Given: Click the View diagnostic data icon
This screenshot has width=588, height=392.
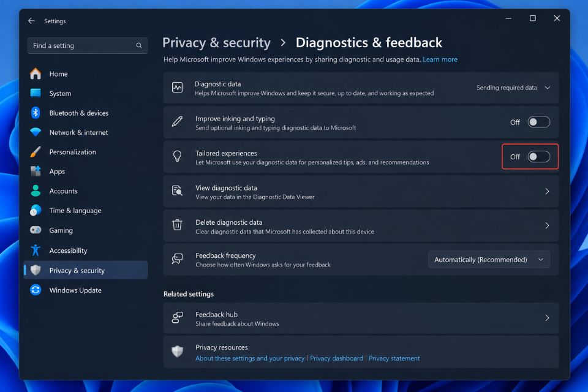Looking at the screenshot, I should click(x=178, y=190).
